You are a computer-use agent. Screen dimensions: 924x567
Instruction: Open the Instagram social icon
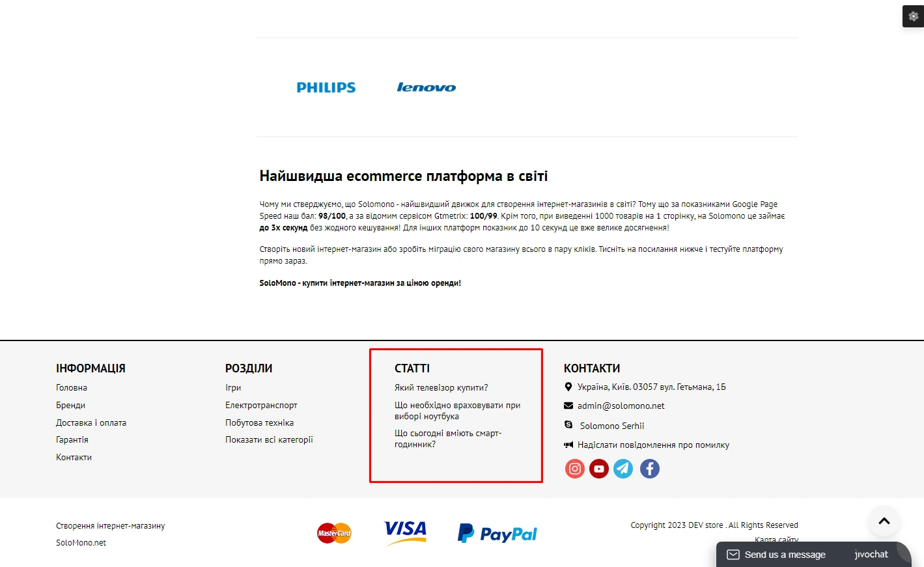tap(575, 469)
